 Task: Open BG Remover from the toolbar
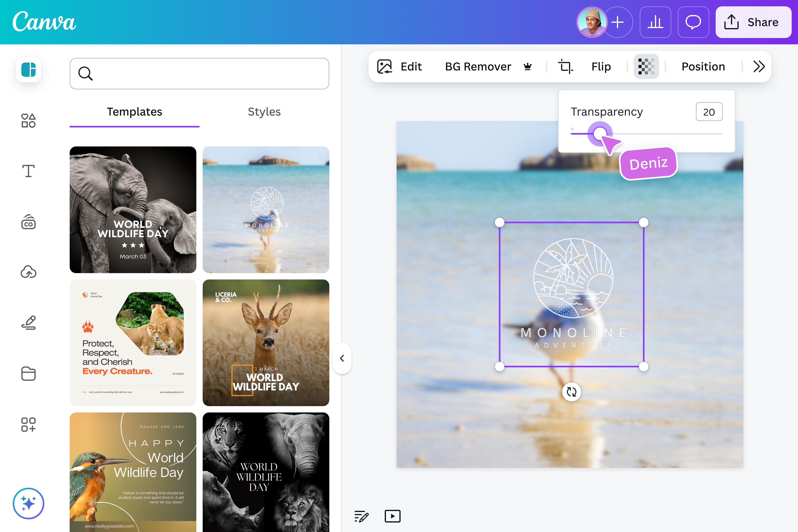coord(478,66)
